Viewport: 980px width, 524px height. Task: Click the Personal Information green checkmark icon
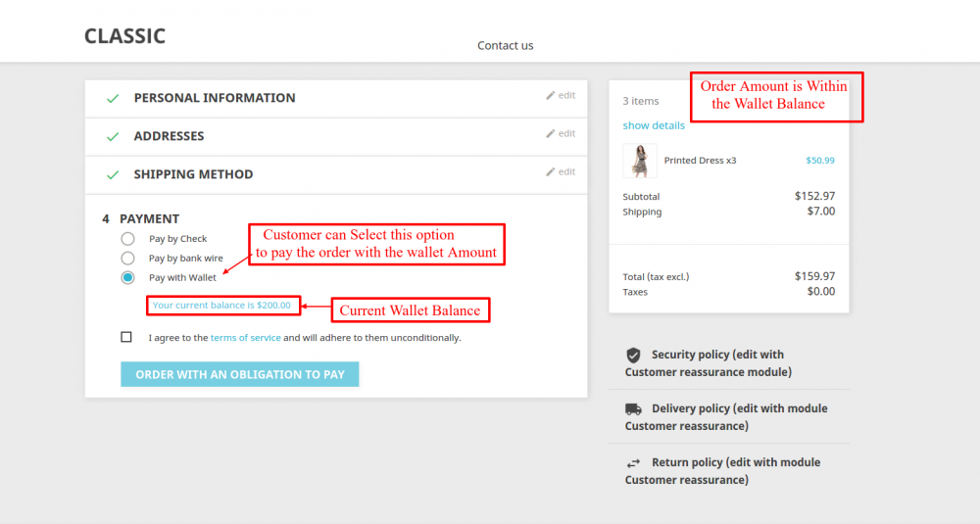(113, 99)
